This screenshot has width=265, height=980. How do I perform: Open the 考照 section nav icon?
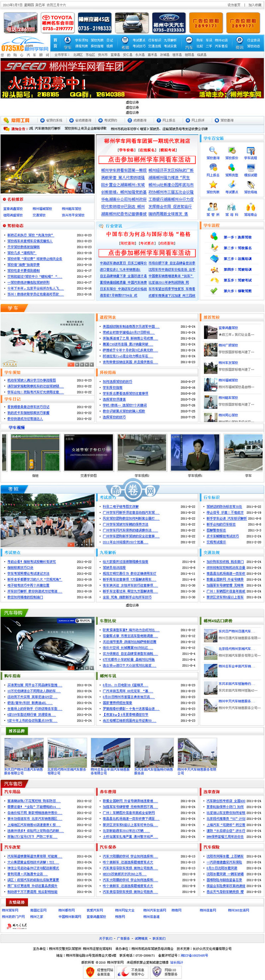click(125, 40)
